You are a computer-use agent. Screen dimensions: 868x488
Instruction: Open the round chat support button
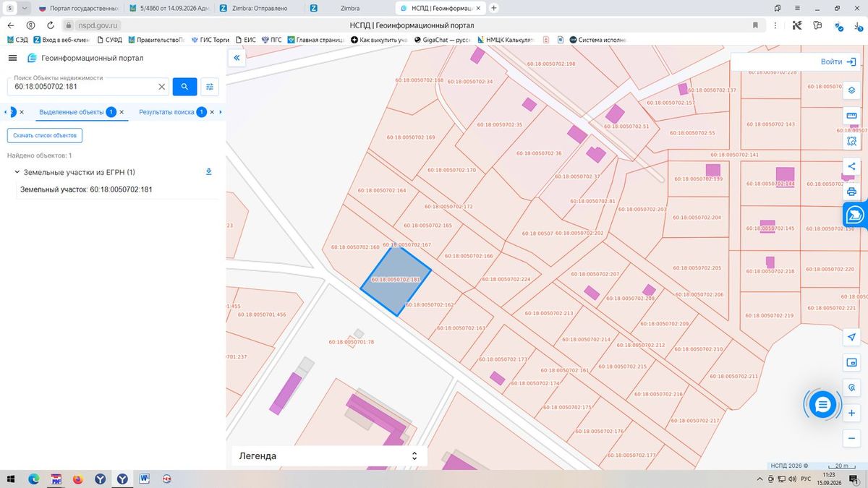coord(822,405)
